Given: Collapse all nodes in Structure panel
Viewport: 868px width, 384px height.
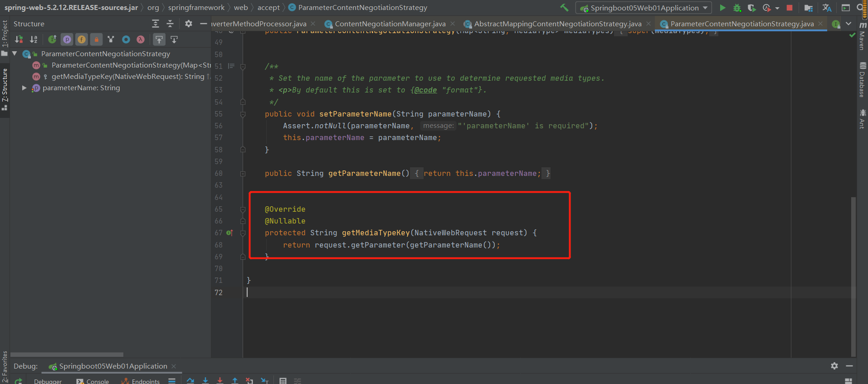Looking at the screenshot, I should pos(170,24).
